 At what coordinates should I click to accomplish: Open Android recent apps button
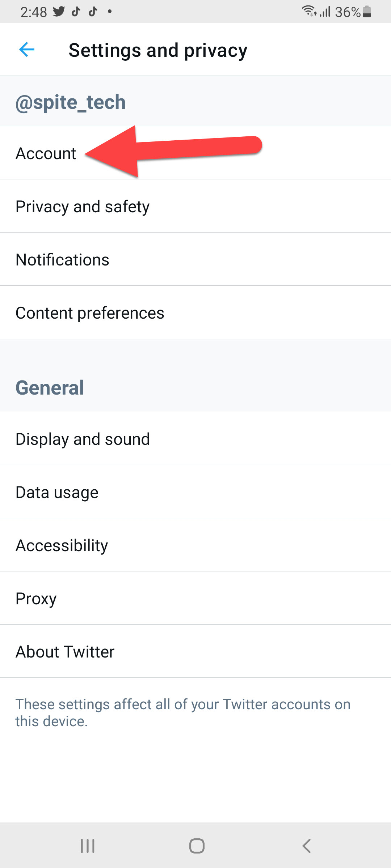(x=88, y=846)
